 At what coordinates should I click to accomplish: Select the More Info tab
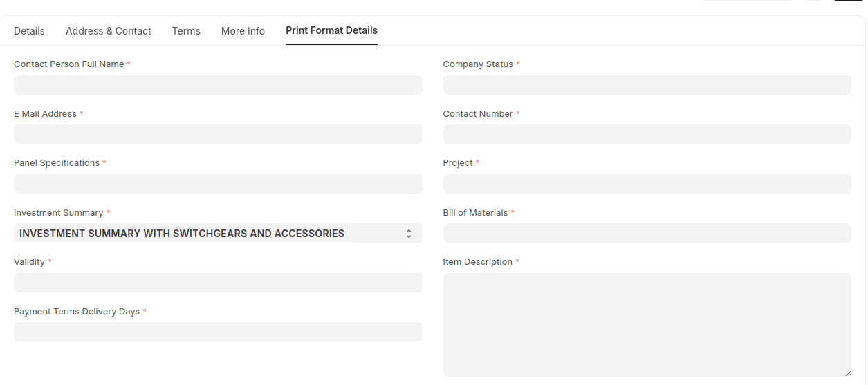coord(243,31)
